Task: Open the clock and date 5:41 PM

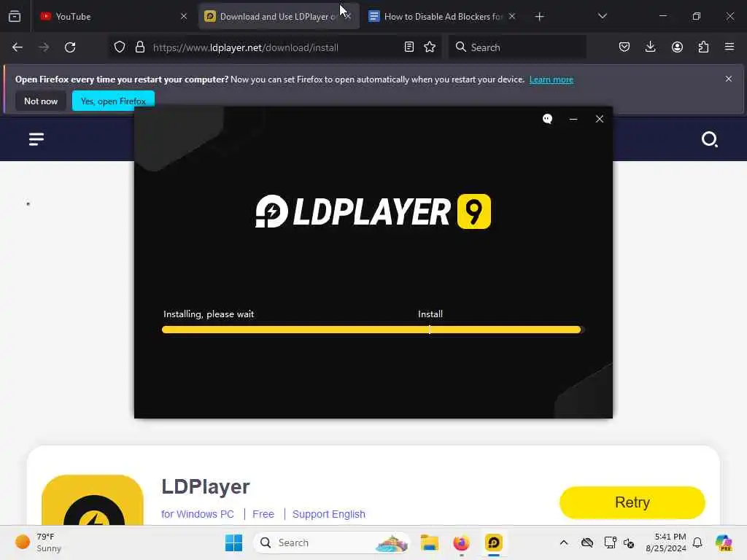Action: pyautogui.click(x=666, y=542)
